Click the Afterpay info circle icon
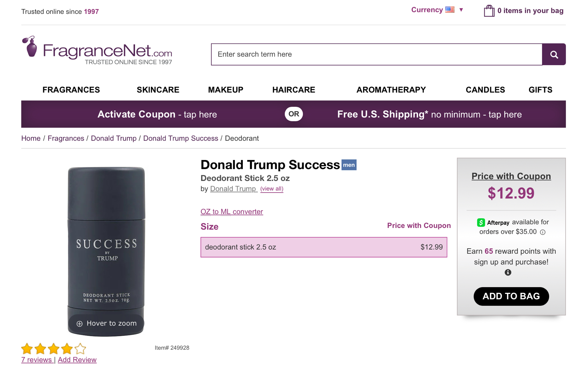The height and width of the screenshot is (365, 588). coord(543,232)
